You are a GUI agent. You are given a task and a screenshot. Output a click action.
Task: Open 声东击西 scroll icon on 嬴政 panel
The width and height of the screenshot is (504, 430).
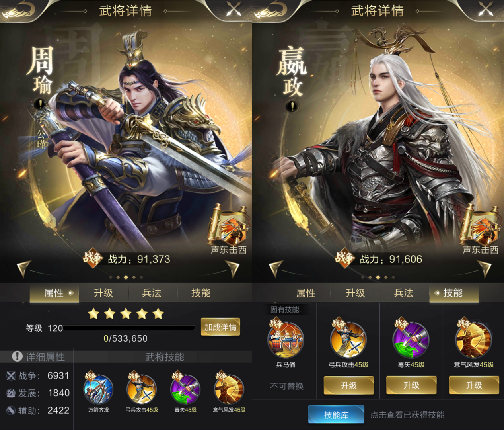480,225
